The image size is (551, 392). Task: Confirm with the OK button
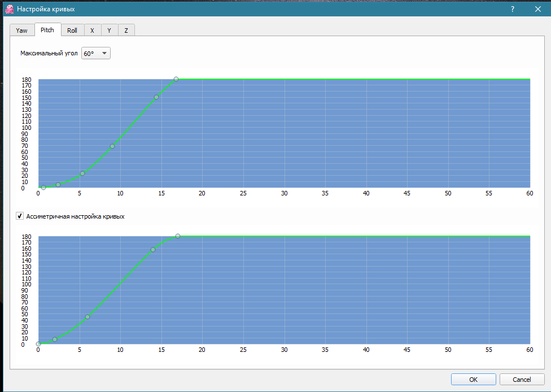[473, 380]
